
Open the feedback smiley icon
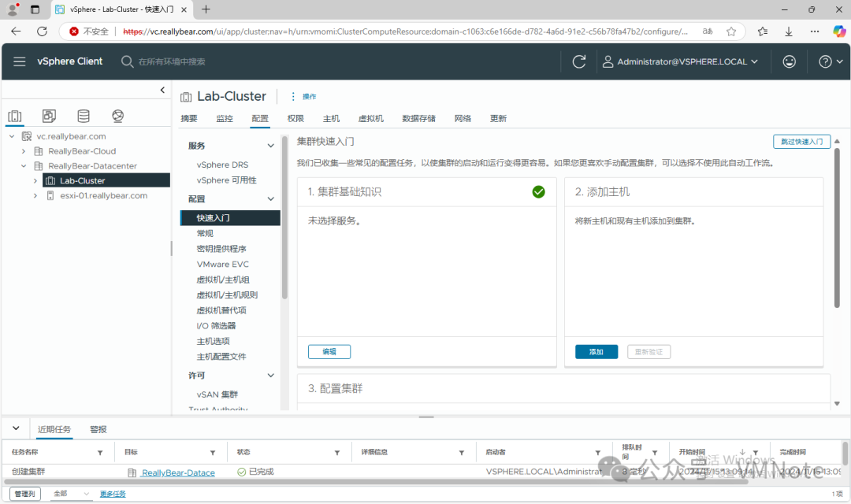click(x=789, y=62)
